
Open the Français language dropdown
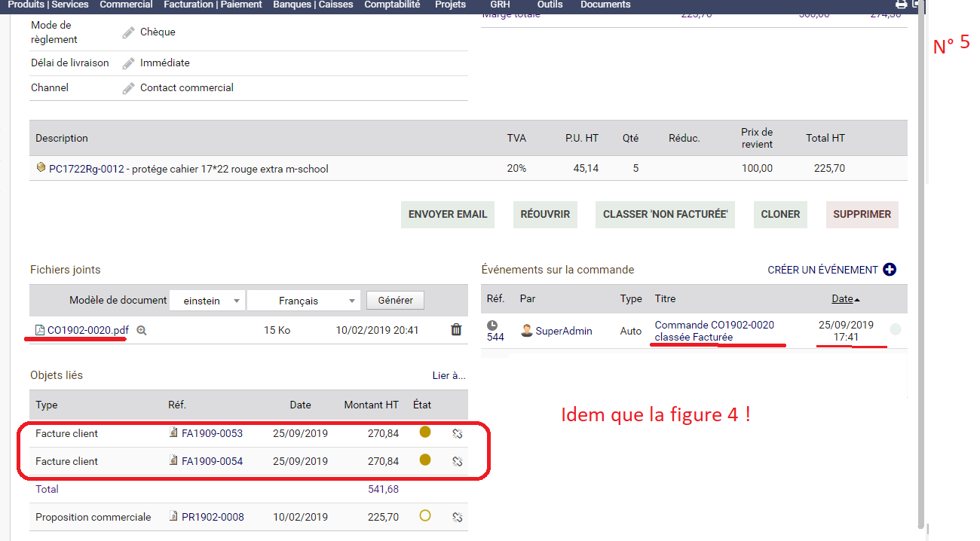click(305, 301)
